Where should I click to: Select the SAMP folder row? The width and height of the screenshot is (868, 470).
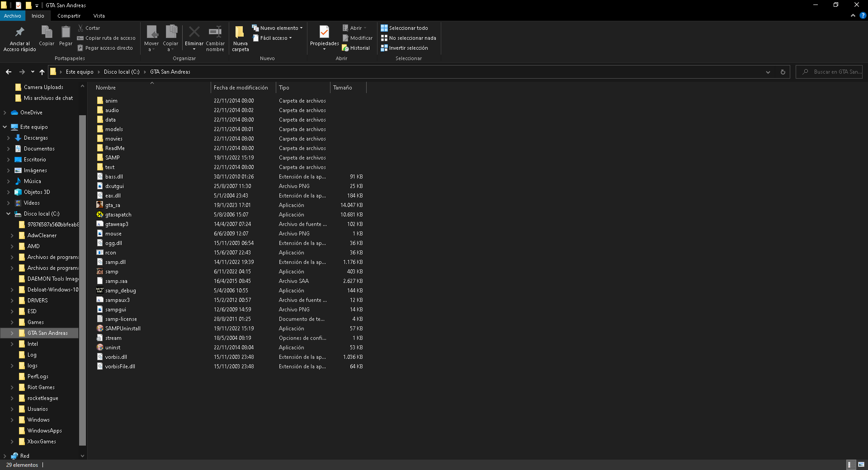[x=230, y=158]
